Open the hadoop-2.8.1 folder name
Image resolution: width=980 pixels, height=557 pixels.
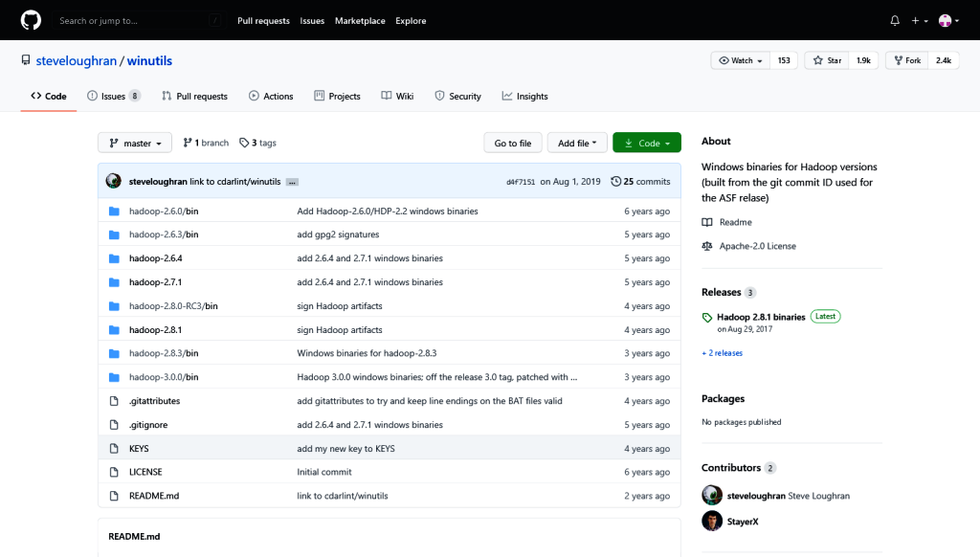pos(156,329)
